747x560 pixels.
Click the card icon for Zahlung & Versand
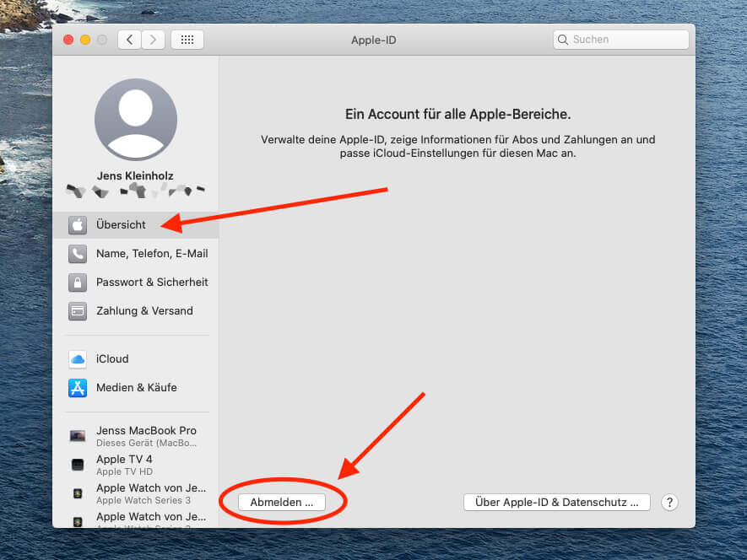tap(78, 311)
